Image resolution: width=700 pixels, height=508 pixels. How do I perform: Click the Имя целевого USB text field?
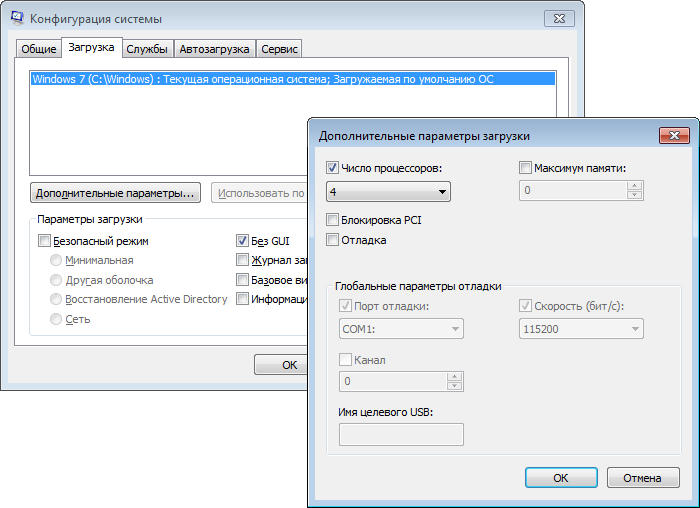click(401, 434)
